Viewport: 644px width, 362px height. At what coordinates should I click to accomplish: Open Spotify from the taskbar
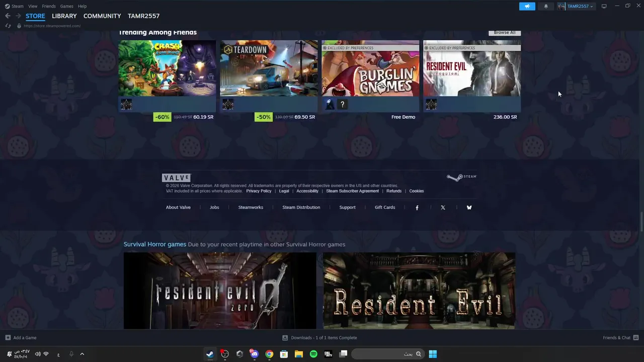[313, 354]
